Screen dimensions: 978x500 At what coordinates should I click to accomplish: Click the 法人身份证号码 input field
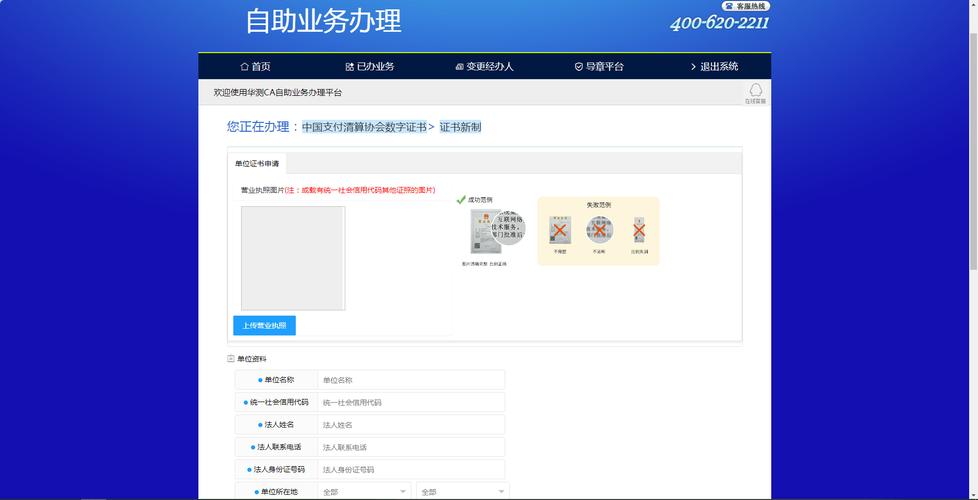411,469
